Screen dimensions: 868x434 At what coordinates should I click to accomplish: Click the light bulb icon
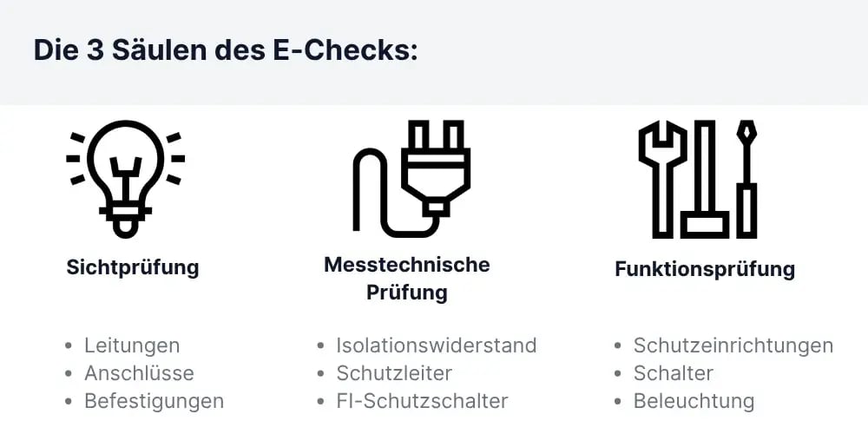point(126,179)
